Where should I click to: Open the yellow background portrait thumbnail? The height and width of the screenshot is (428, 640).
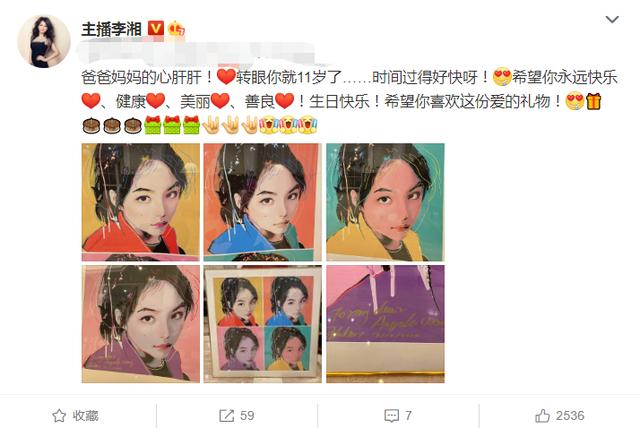pyautogui.click(x=141, y=202)
